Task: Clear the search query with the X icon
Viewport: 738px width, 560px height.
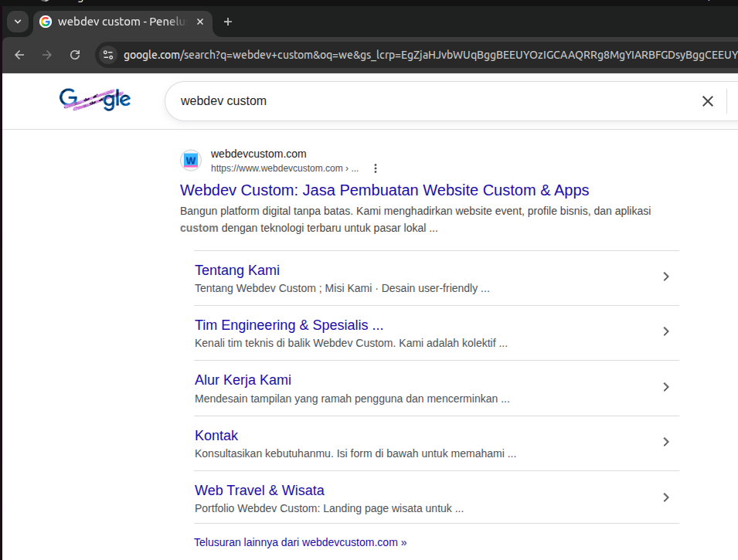Action: coord(708,101)
